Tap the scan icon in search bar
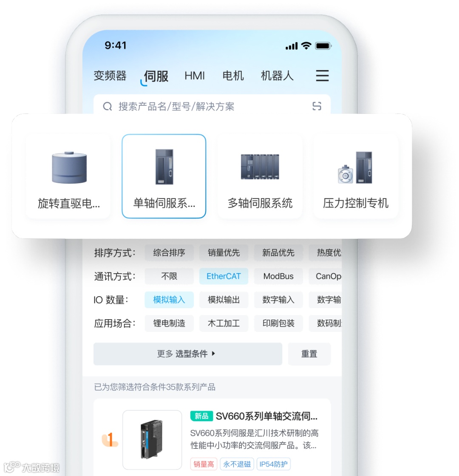Image resolution: width=459 pixels, height=476 pixels. [x=317, y=106]
